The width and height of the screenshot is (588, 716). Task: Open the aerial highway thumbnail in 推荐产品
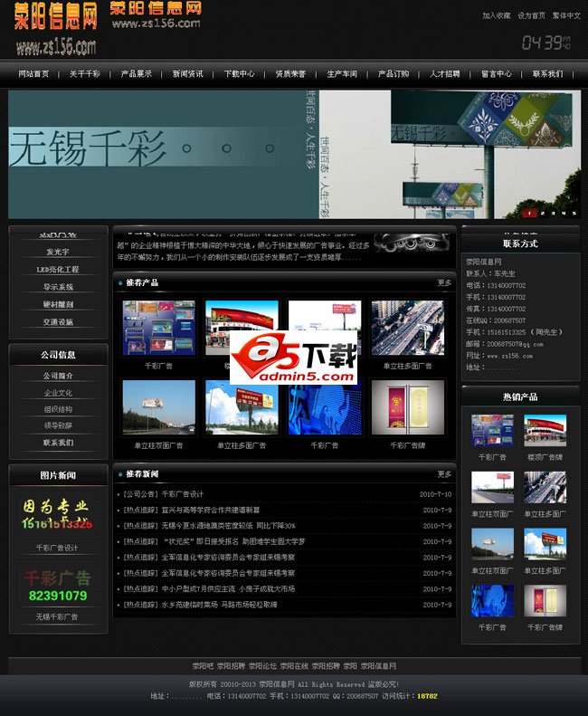tap(408, 328)
